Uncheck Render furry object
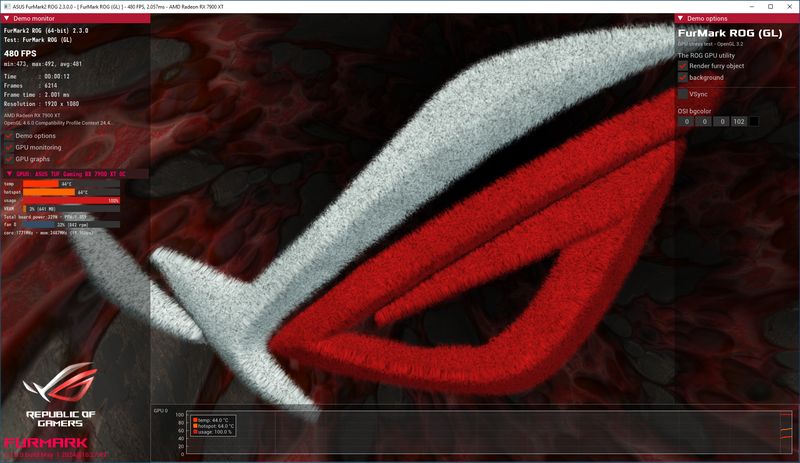Viewport: 800px width, 463px height. point(683,66)
